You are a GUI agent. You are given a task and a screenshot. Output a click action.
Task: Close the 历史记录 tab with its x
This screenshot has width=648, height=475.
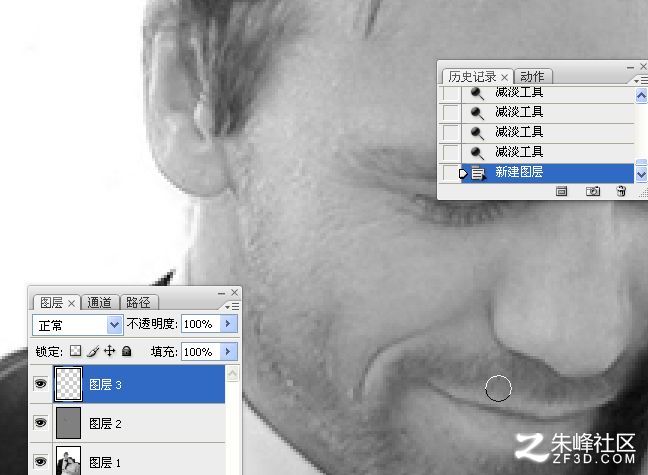(505, 77)
